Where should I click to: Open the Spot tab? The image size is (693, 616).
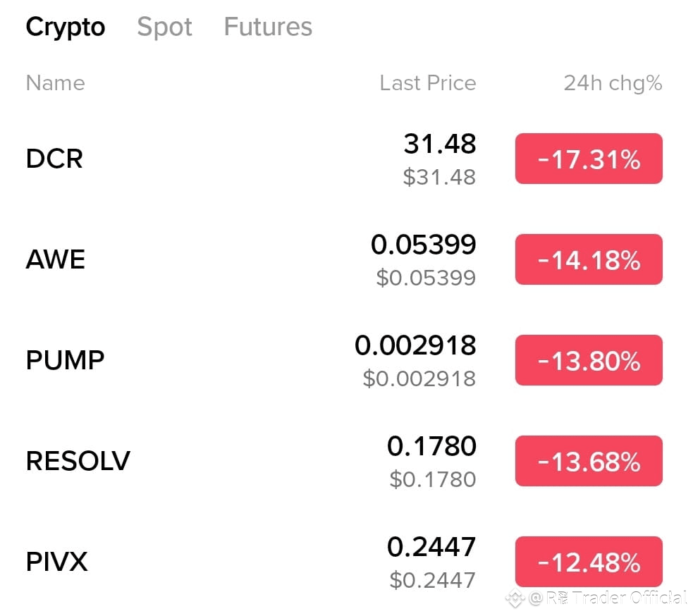(164, 27)
